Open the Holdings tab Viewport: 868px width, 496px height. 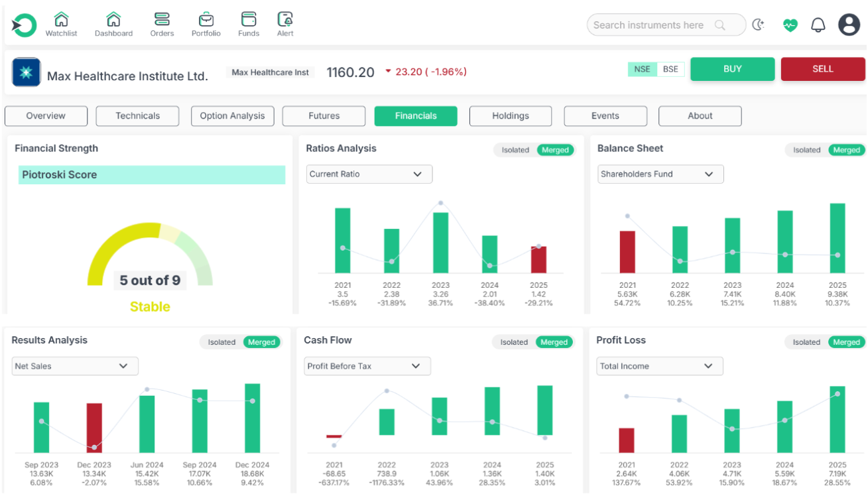tap(511, 116)
